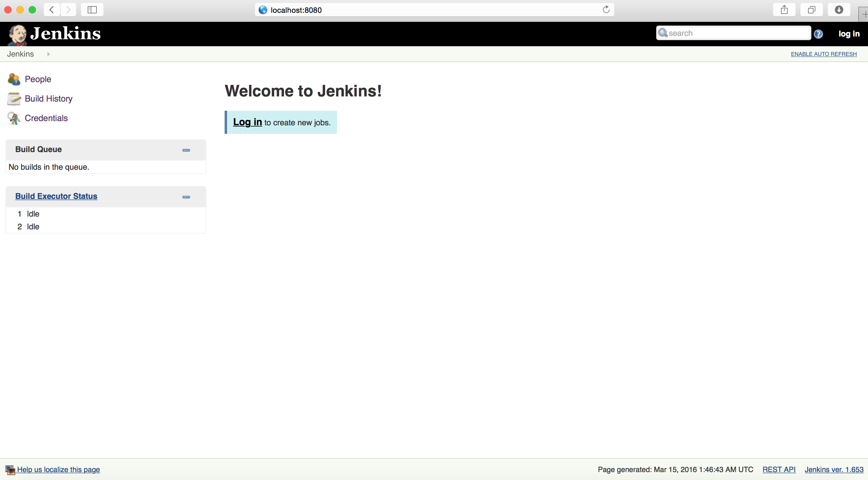Image resolution: width=868 pixels, height=480 pixels.
Task: Click the Jenkins title wordmark in header
Action: (x=65, y=34)
